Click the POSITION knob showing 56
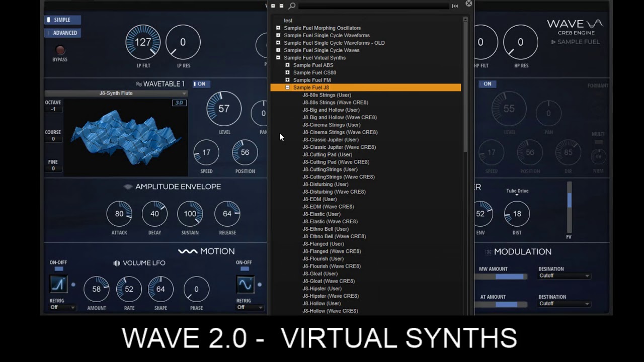 coord(245,152)
